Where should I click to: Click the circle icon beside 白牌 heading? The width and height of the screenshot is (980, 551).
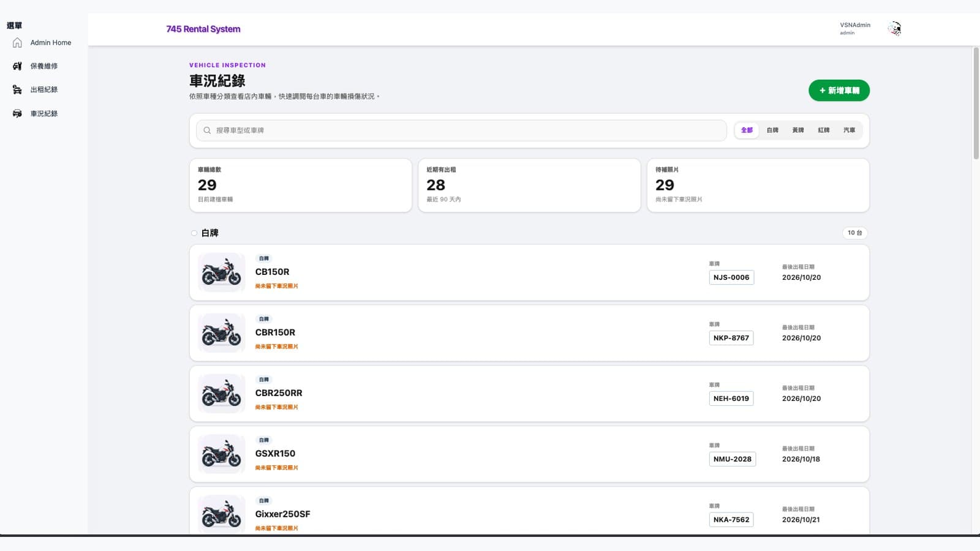(x=194, y=233)
